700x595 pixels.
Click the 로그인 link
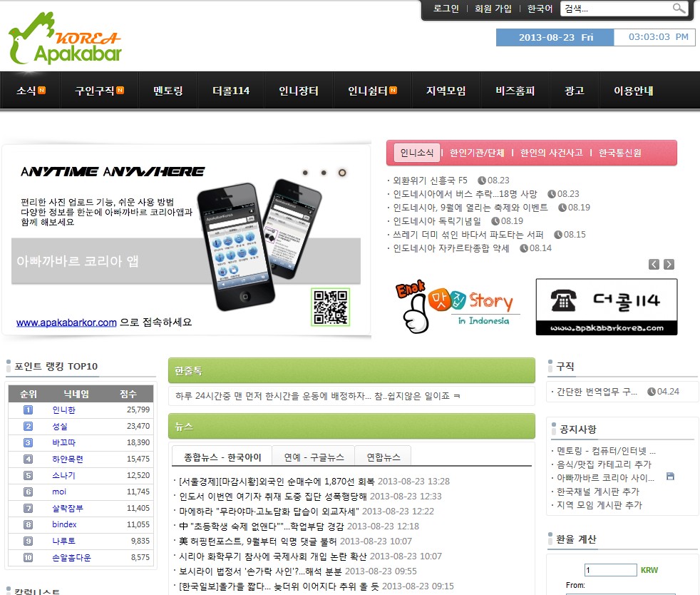[446, 9]
